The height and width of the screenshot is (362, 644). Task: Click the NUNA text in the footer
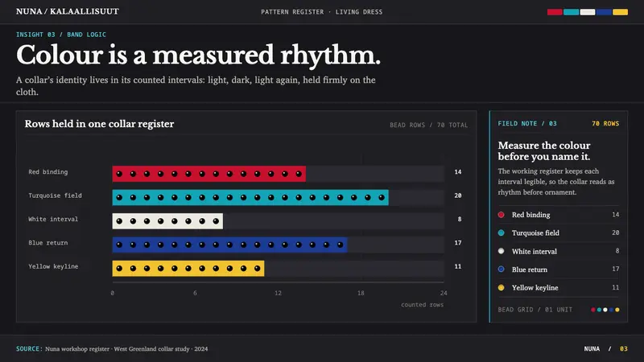tap(592, 348)
